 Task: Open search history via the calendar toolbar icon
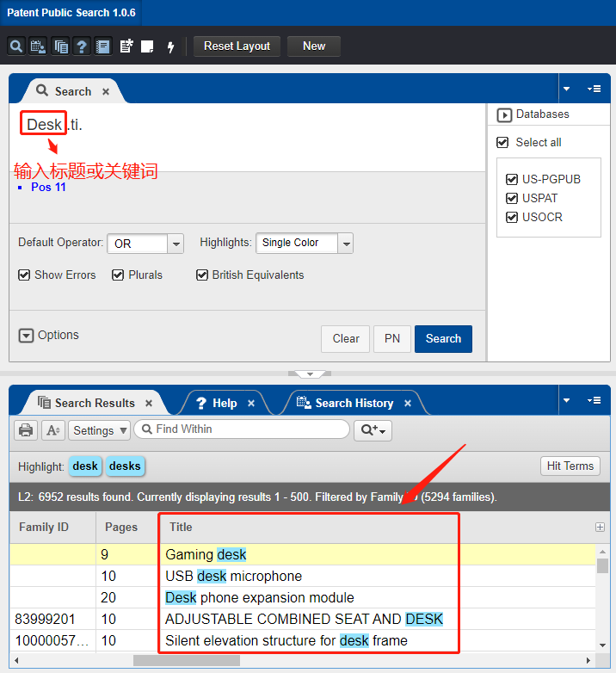click(38, 46)
